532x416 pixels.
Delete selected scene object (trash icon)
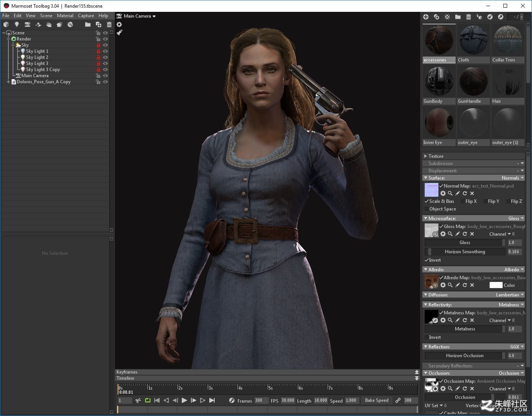109,24
